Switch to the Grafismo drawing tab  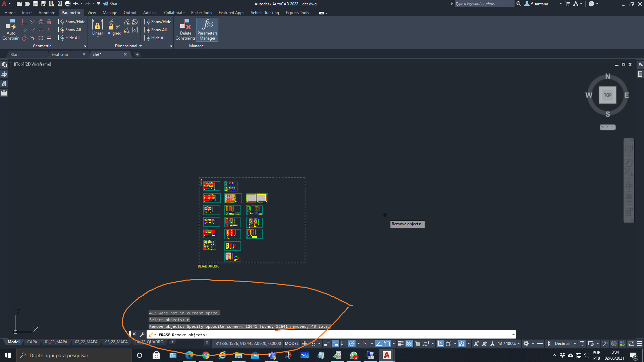pyautogui.click(x=60, y=54)
